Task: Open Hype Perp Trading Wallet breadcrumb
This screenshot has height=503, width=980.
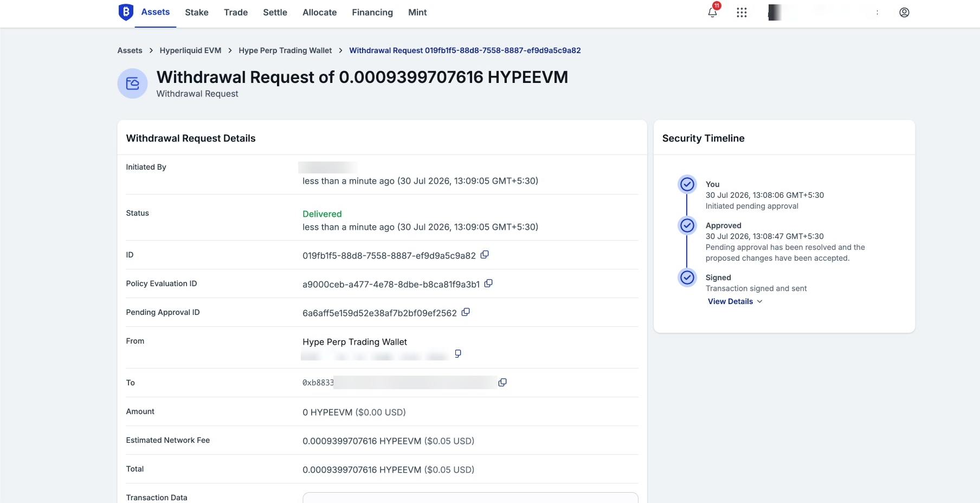Action: click(x=285, y=50)
